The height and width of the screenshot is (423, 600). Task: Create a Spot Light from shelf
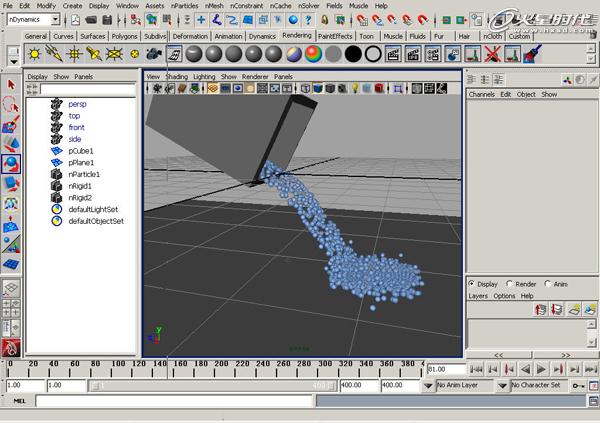point(94,54)
